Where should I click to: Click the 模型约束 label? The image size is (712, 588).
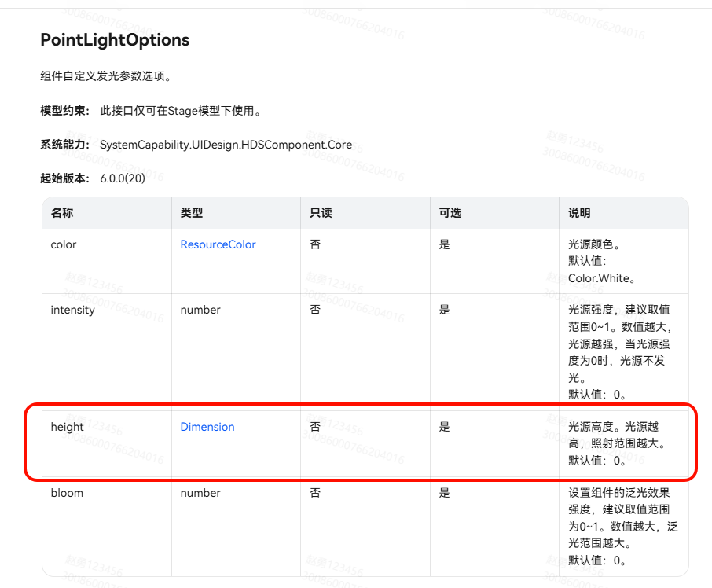tap(64, 111)
